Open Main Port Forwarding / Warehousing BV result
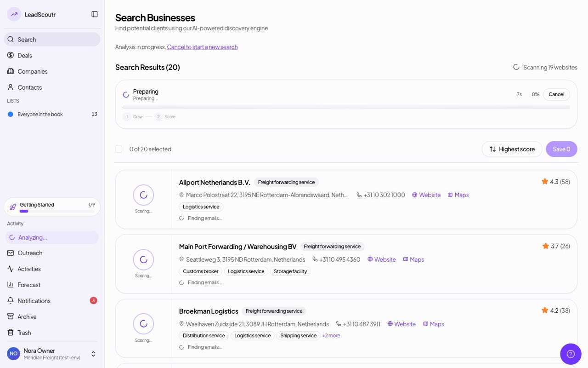Image resolution: width=588 pixels, height=368 pixels. point(237,247)
